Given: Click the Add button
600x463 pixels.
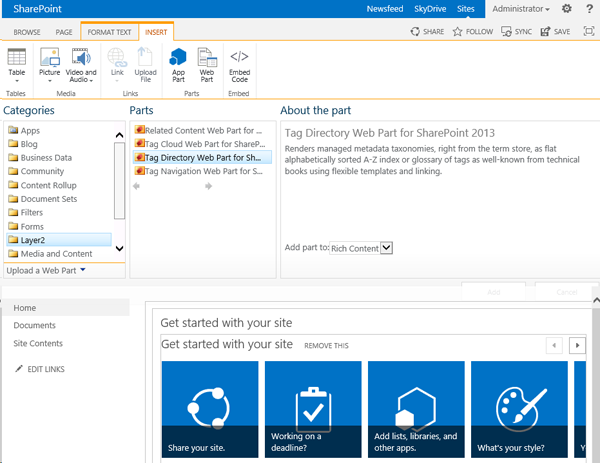Looking at the screenshot, I should 494,292.
